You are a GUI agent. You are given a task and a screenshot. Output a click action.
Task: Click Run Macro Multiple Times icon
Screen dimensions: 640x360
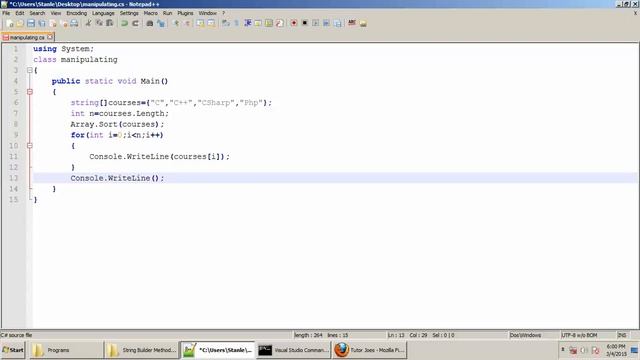(x=326, y=23)
